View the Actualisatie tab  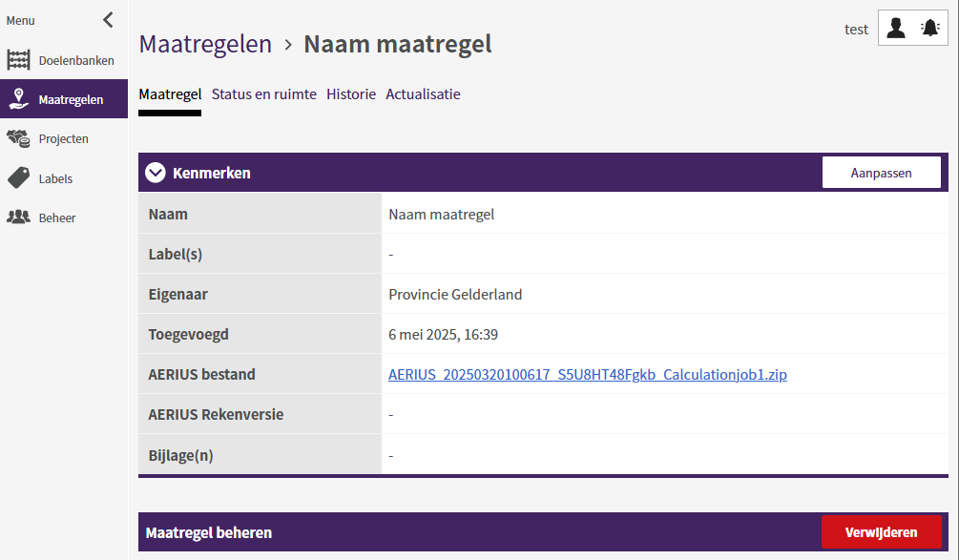click(423, 94)
